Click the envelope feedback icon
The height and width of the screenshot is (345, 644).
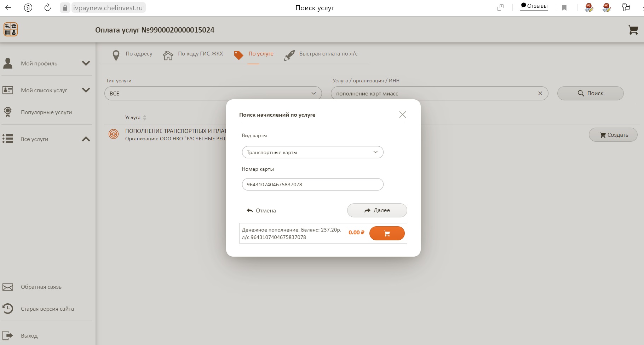8,287
